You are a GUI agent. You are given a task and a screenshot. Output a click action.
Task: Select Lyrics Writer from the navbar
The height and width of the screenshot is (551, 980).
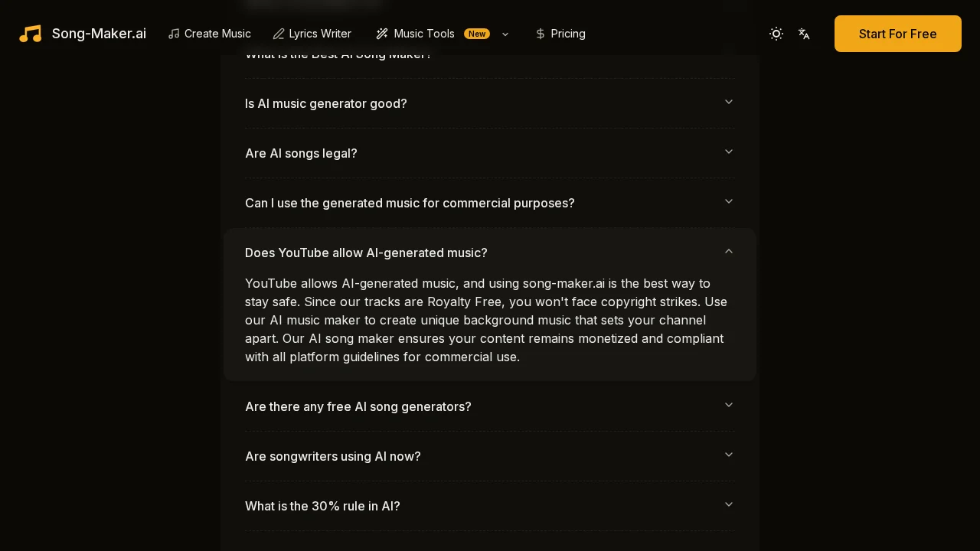tap(320, 34)
